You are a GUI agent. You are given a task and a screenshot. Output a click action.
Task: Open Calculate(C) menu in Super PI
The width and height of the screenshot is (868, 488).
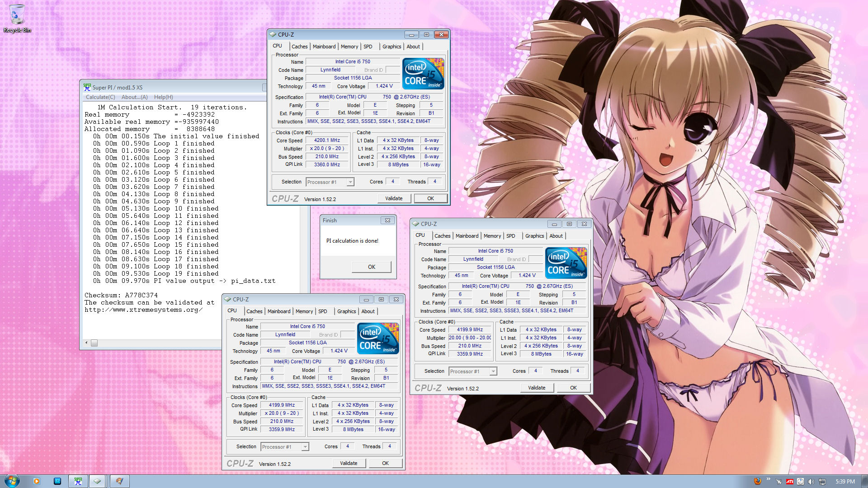(100, 97)
